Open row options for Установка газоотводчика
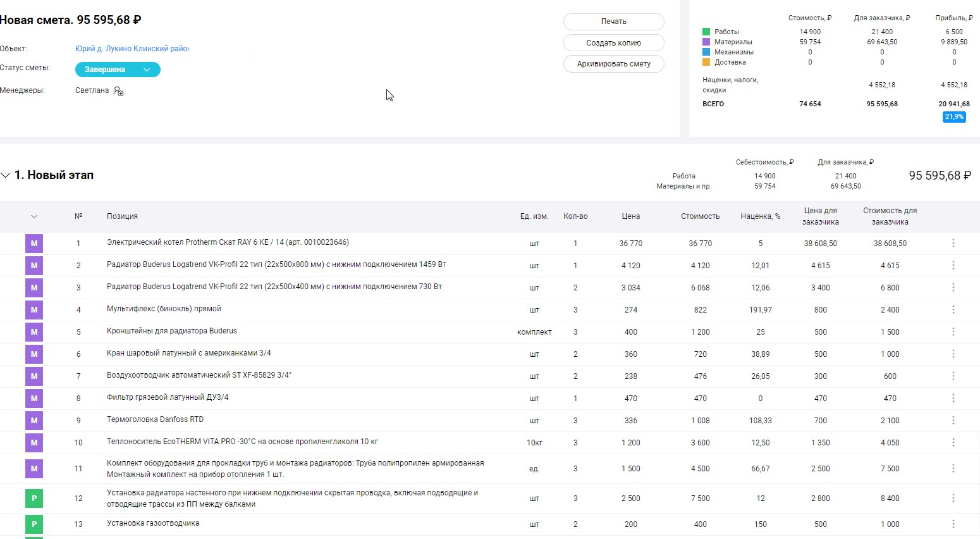 pos(953,524)
